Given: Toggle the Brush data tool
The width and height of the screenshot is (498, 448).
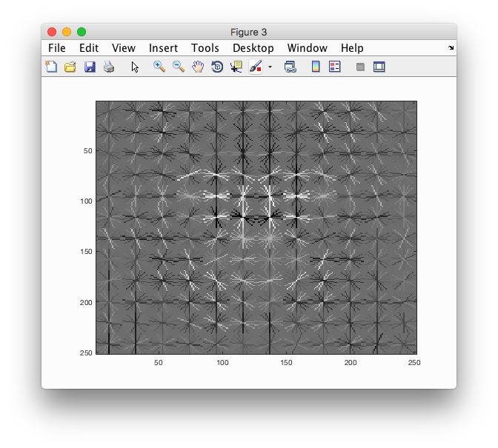Looking at the screenshot, I should [x=255, y=67].
